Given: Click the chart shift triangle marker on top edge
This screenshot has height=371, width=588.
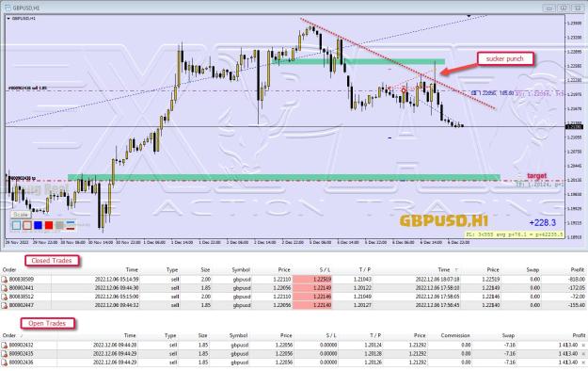Looking at the screenshot, I should pos(469,16).
